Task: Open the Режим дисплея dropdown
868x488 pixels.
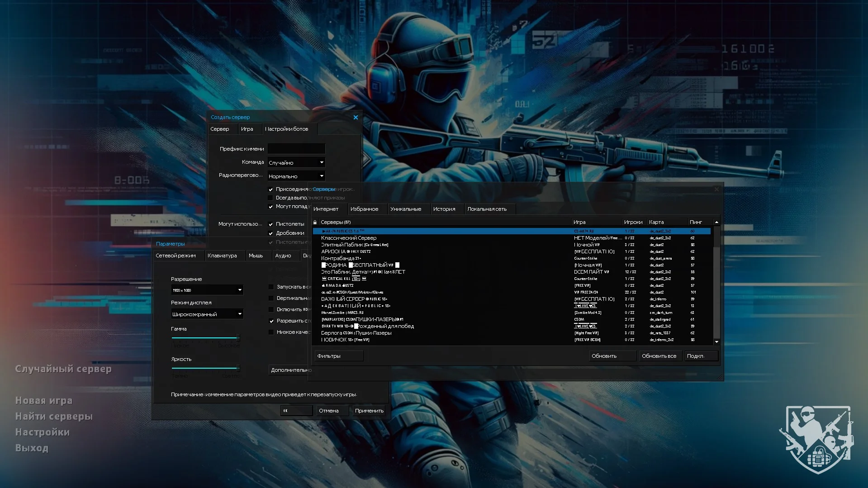Action: click(x=207, y=314)
